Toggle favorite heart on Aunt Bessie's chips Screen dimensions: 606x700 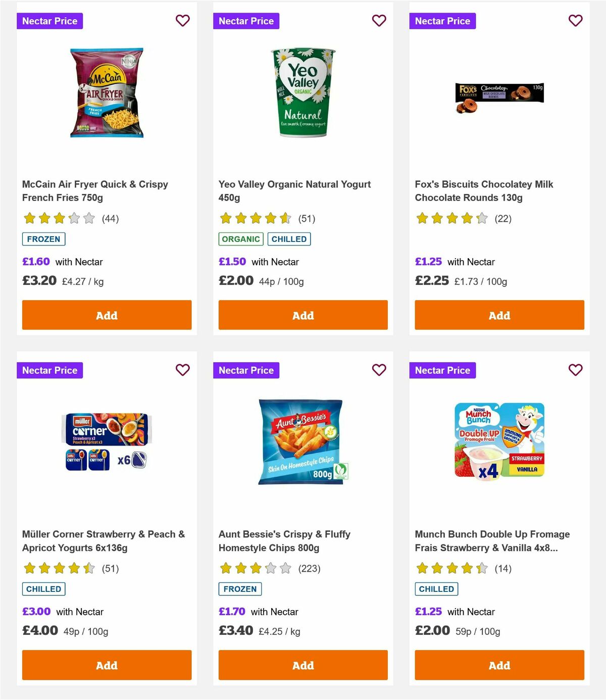pyautogui.click(x=379, y=370)
